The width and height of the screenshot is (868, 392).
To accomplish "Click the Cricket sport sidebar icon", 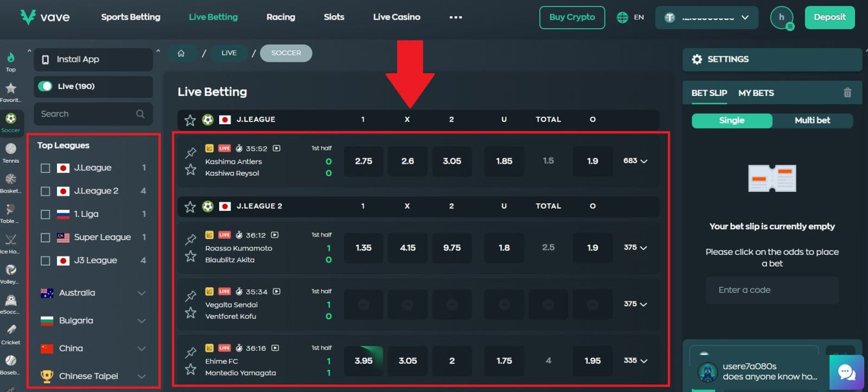I will tap(10, 333).
